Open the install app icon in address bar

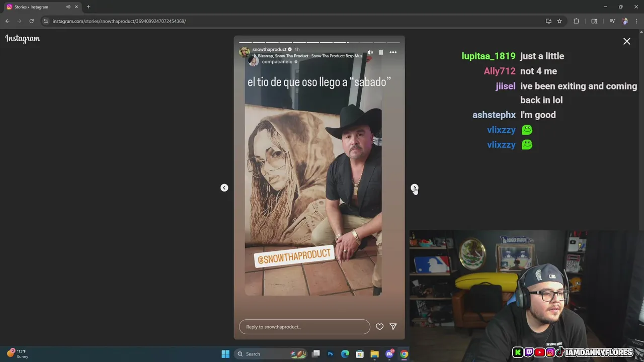[548, 21]
